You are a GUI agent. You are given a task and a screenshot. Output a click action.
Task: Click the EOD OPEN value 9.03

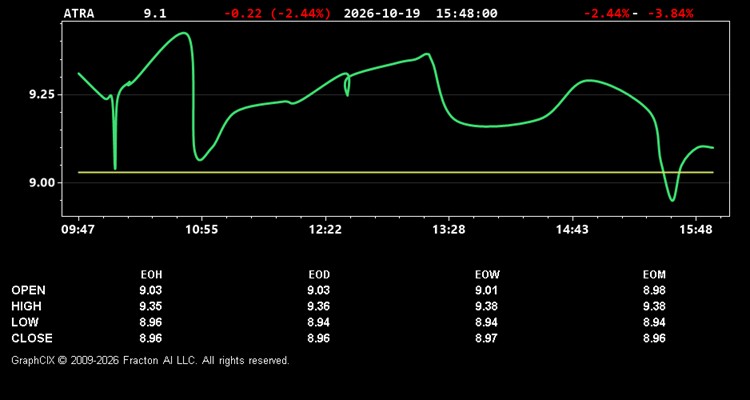(x=319, y=290)
